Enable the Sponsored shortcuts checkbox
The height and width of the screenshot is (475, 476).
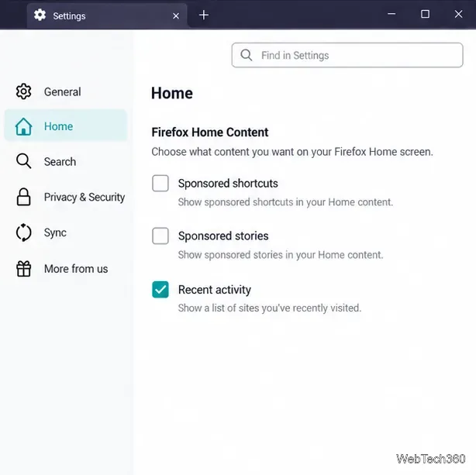click(x=160, y=183)
